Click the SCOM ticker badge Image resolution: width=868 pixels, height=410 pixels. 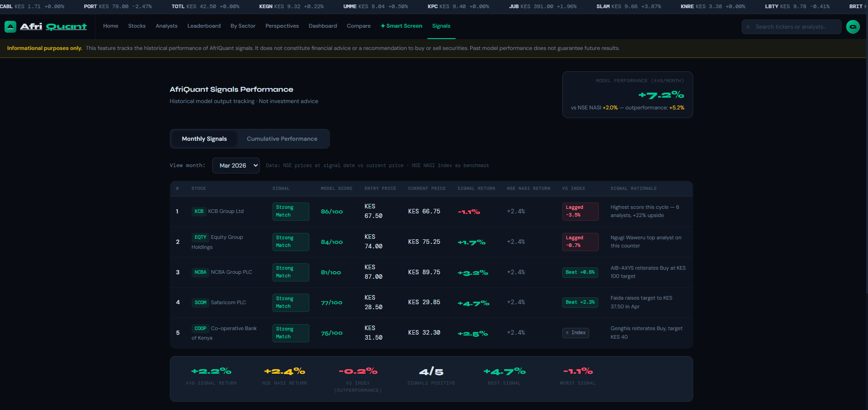(x=200, y=302)
